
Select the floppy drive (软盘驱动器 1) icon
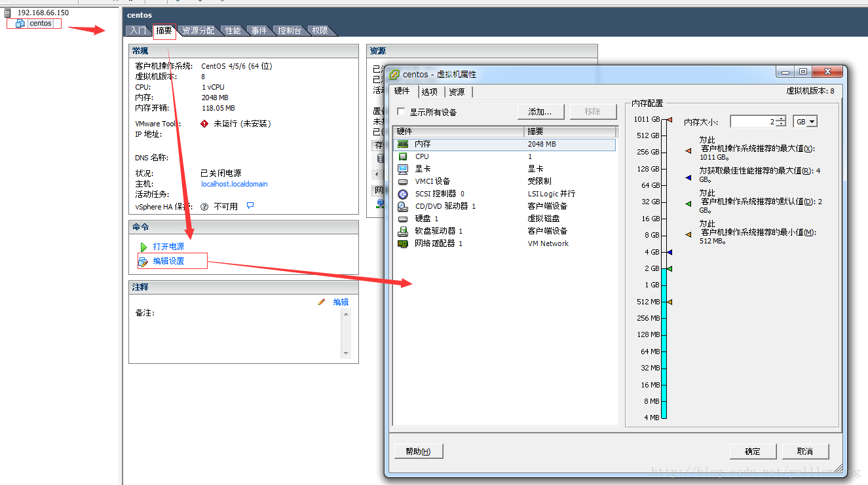click(403, 231)
